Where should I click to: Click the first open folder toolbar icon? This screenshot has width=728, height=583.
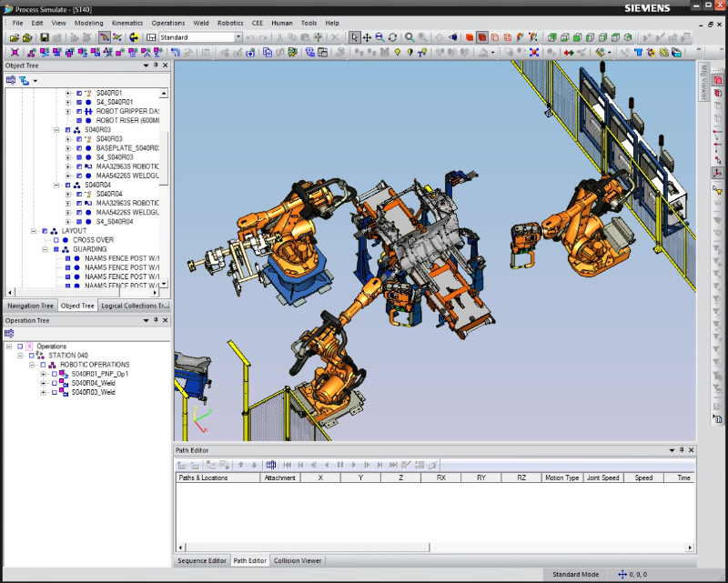coord(15,37)
